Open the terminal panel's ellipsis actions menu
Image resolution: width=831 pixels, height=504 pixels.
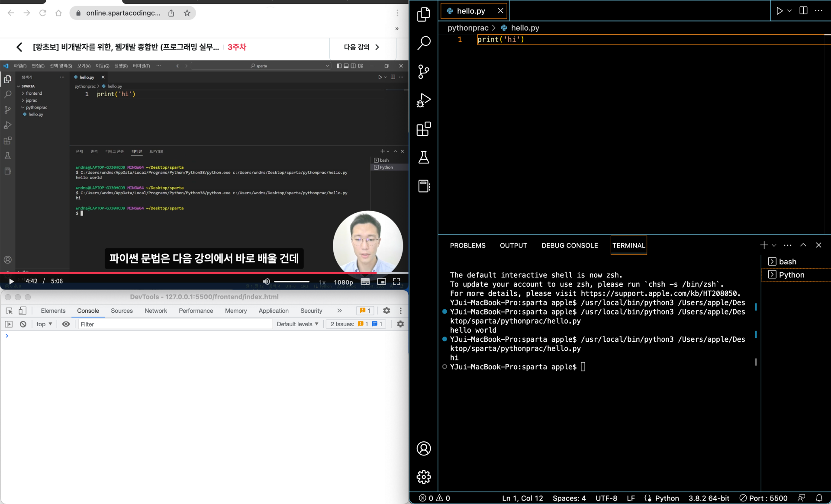coord(788,245)
